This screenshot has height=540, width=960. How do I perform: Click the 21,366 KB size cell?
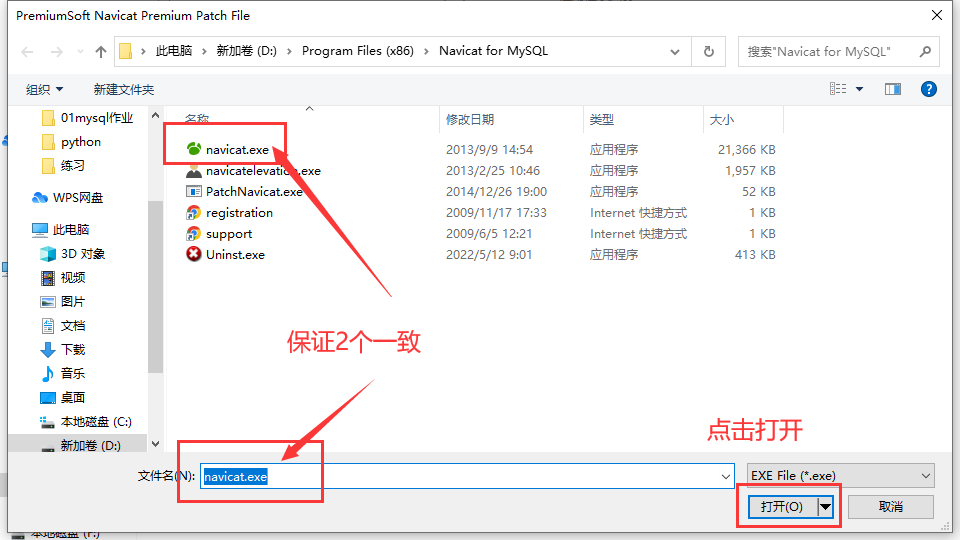click(746, 149)
